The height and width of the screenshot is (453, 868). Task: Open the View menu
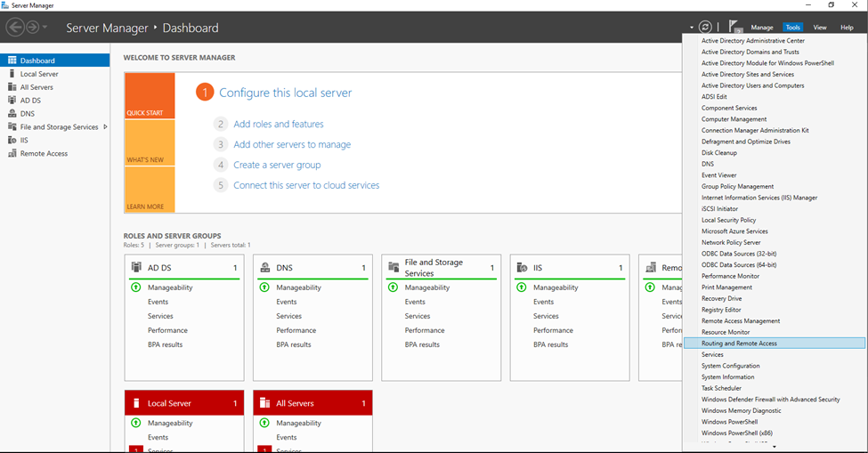coord(820,27)
